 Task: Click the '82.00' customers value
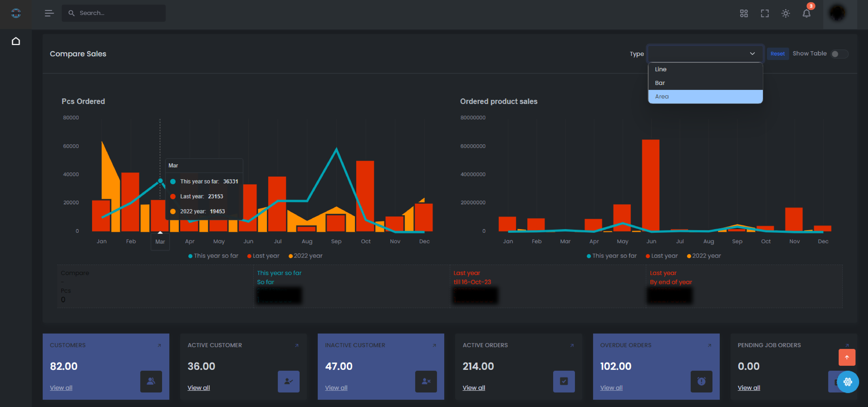tap(64, 366)
